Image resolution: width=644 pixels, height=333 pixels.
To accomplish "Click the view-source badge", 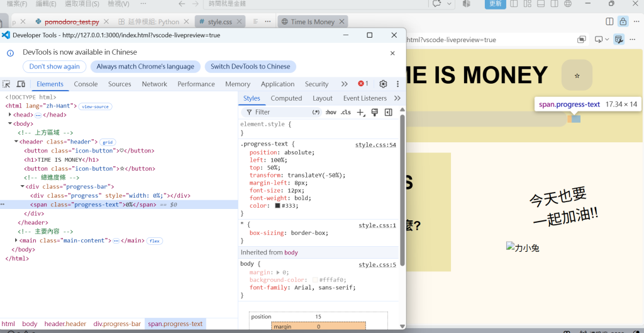I will 96,106.
